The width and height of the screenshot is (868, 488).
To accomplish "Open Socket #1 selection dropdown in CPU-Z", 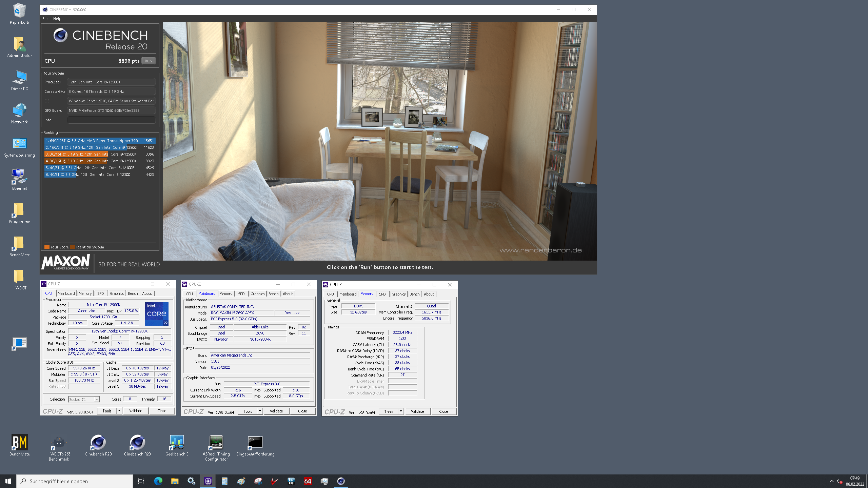I will pyautogui.click(x=84, y=399).
